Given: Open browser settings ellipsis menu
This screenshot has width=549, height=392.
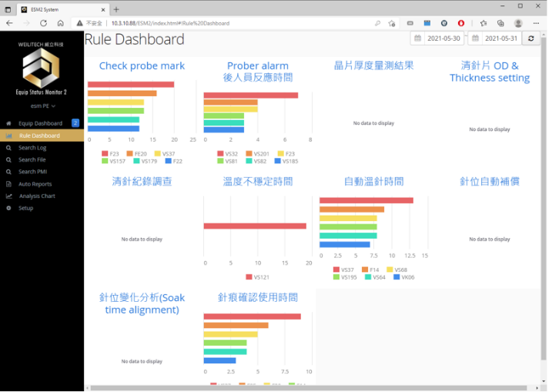Looking at the screenshot, I should 536,23.
